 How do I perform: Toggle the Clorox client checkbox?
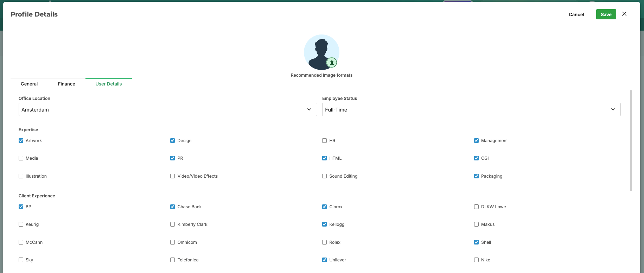[324, 207]
